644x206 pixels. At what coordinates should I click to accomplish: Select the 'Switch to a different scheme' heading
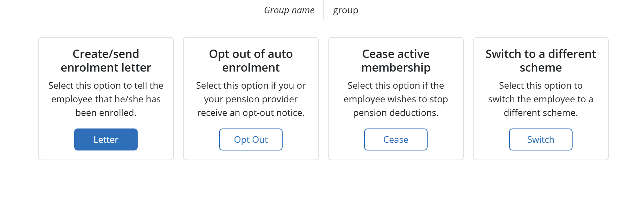541,61
